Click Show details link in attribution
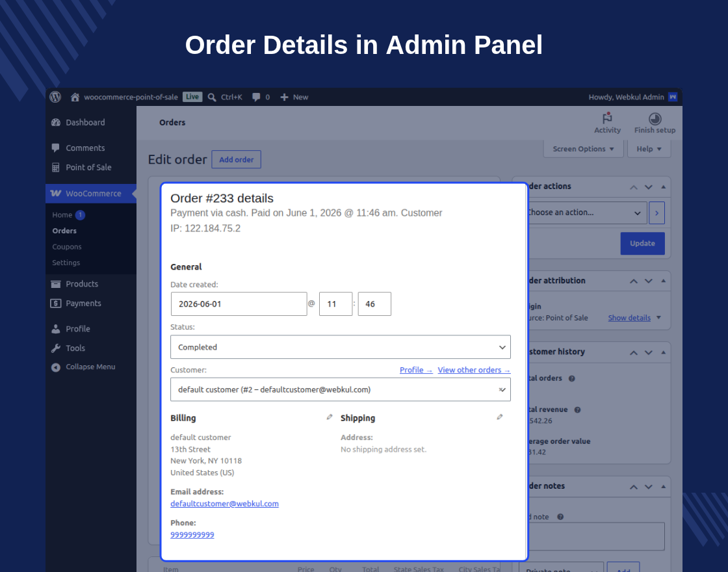This screenshot has width=728, height=572. coord(629,318)
